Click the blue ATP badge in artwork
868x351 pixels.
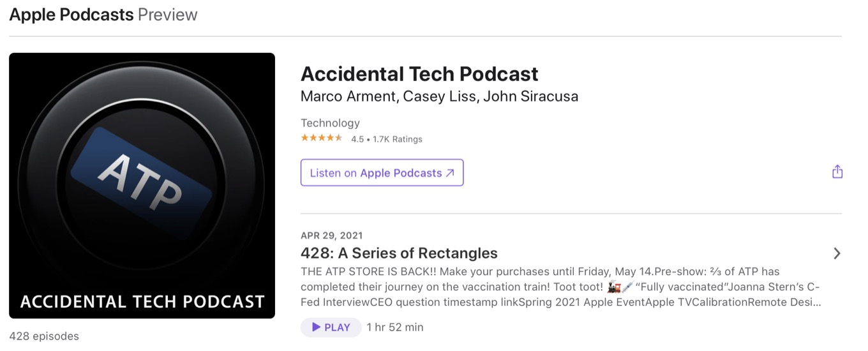141,175
